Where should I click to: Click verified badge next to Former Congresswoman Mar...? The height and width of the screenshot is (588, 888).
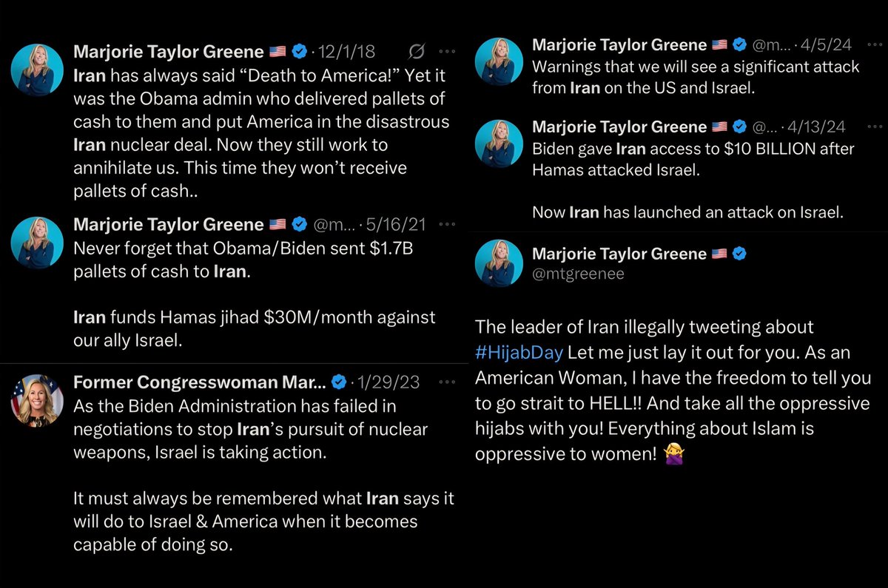pyautogui.click(x=339, y=382)
